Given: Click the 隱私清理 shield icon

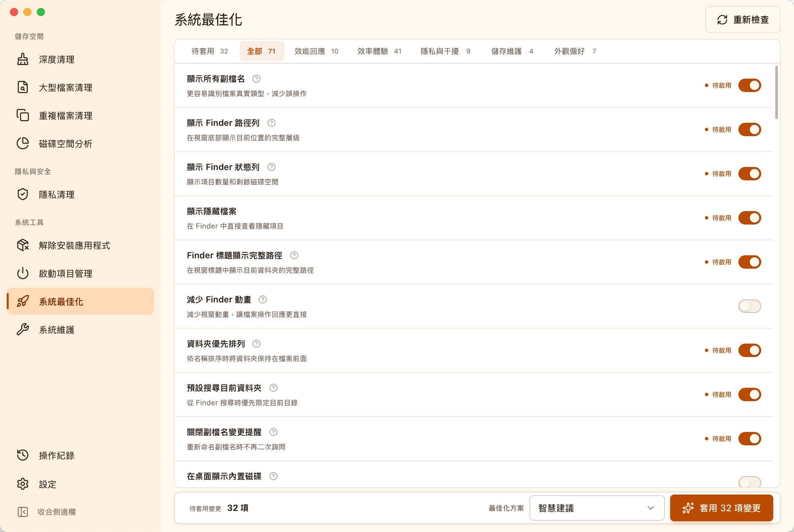Looking at the screenshot, I should coord(23,194).
